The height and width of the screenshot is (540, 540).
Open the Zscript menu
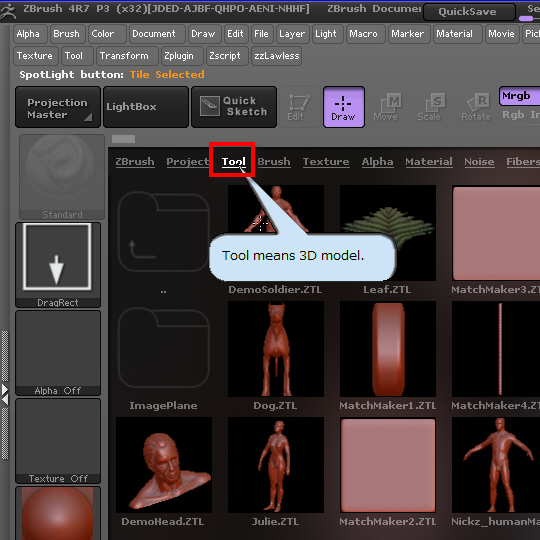coord(227,56)
